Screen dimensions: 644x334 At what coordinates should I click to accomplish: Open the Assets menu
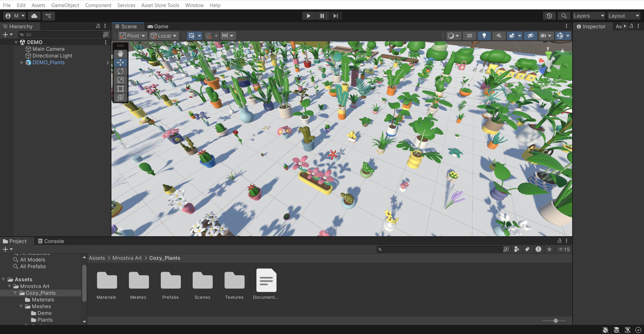tap(38, 5)
